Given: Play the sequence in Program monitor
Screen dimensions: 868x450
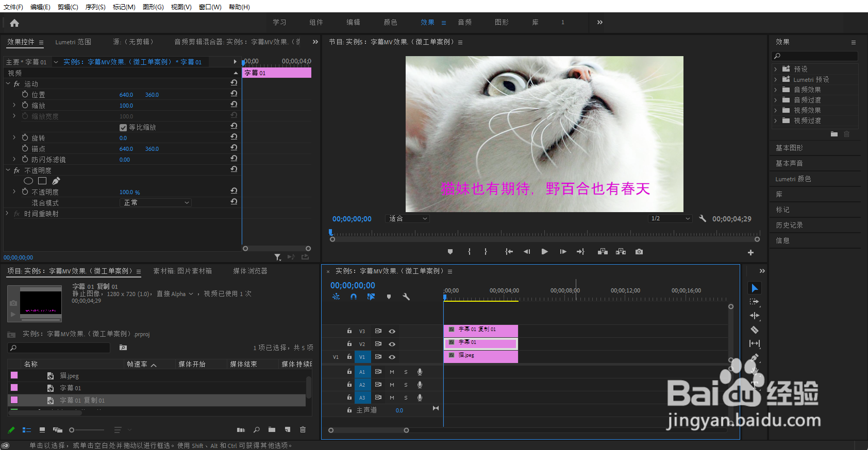Looking at the screenshot, I should point(544,252).
